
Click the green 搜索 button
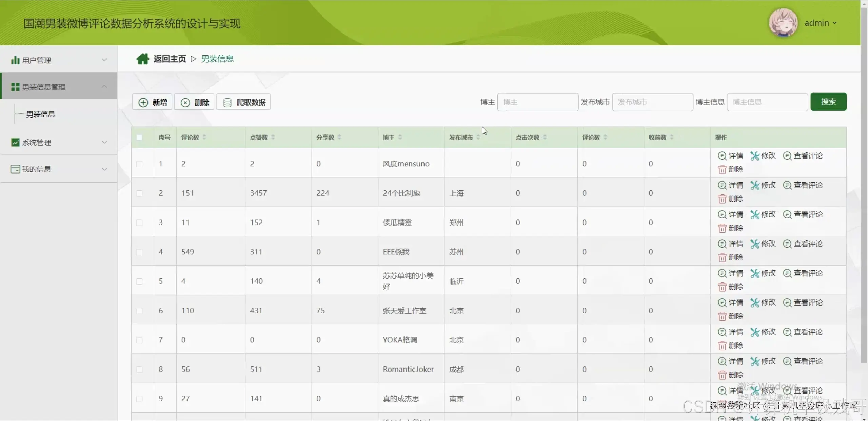tap(828, 102)
